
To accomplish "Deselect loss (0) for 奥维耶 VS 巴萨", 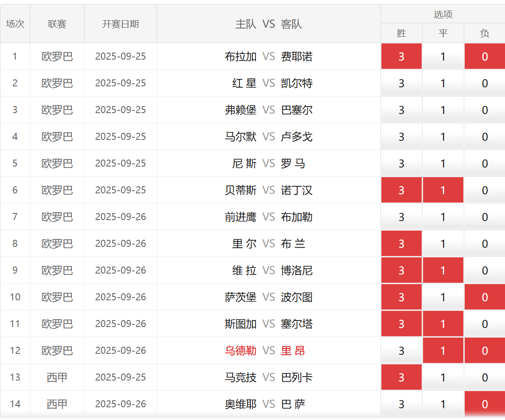I will click(484, 404).
